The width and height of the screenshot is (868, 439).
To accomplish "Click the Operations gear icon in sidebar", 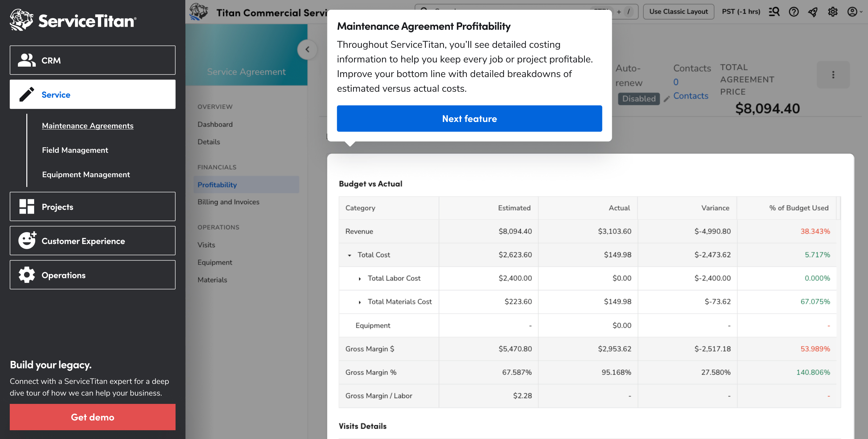I will pos(27,275).
